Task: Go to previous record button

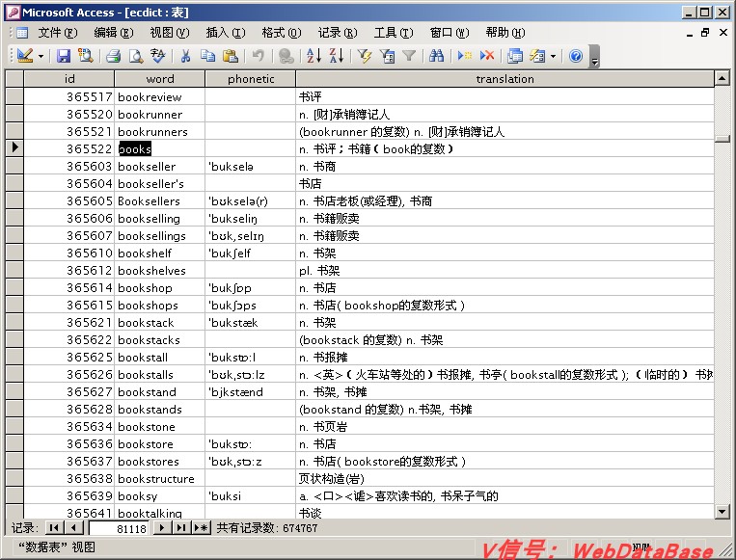Action: coord(73,527)
